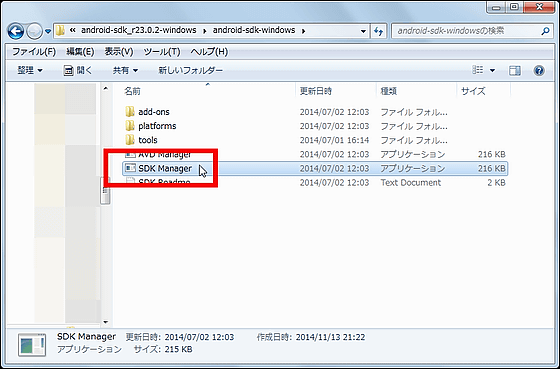This screenshot has width=560, height=369.
Task: Click the search magnifier icon
Action: click(x=545, y=31)
